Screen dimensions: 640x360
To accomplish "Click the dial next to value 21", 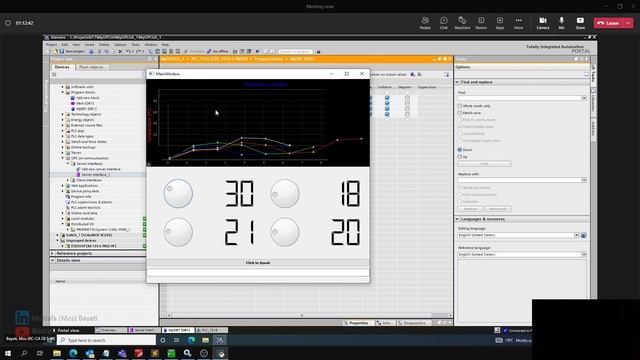I will 178,232.
